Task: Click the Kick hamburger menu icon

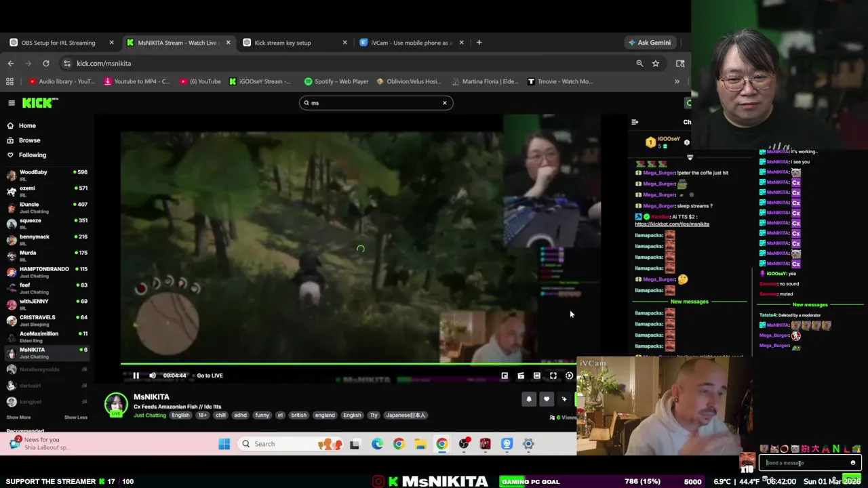Action: click(x=12, y=103)
